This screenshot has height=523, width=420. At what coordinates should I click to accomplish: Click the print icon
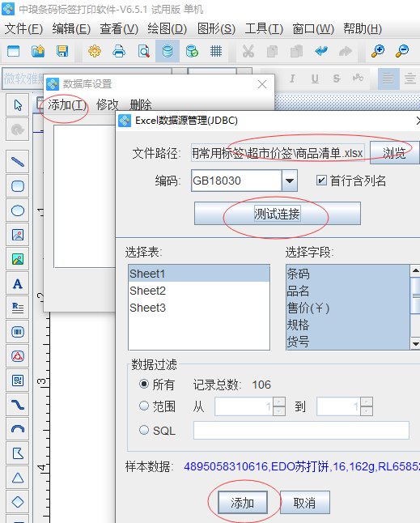(x=119, y=51)
